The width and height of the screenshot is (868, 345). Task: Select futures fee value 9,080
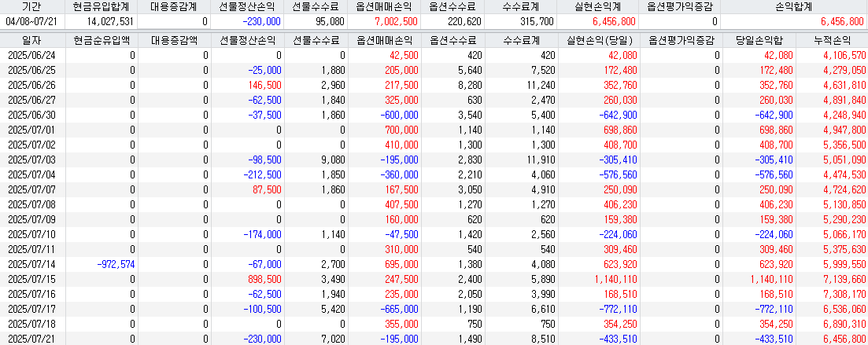pyautogui.click(x=333, y=160)
